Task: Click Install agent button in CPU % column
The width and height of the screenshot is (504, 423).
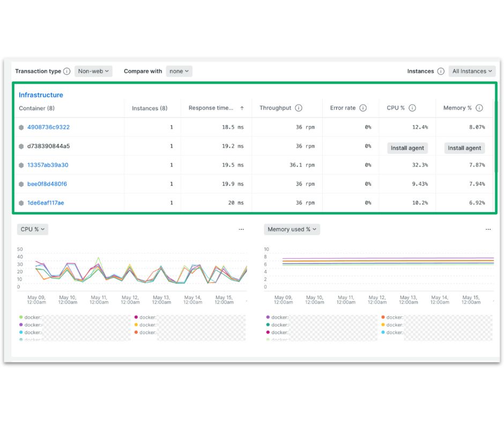Action: pyautogui.click(x=407, y=148)
